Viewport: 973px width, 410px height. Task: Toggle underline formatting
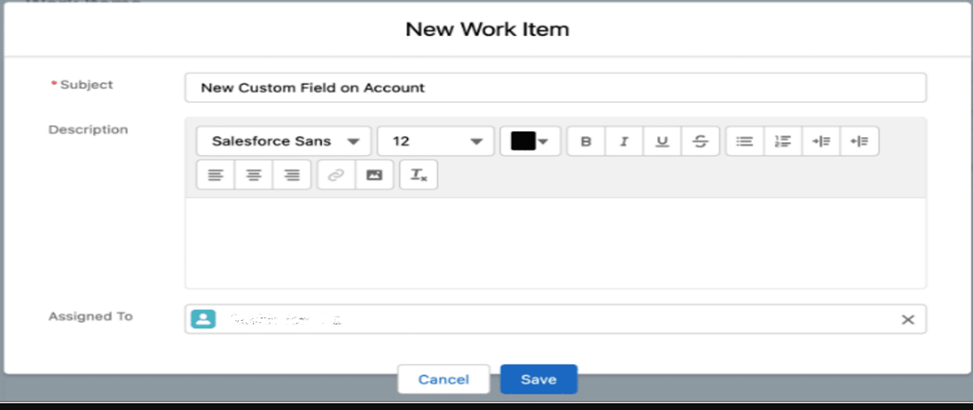point(662,141)
